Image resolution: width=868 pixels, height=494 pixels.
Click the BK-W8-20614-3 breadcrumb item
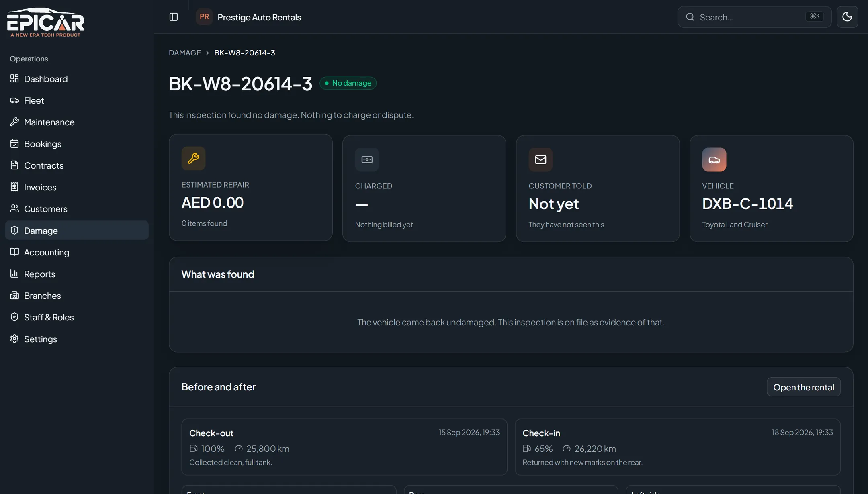pos(245,53)
